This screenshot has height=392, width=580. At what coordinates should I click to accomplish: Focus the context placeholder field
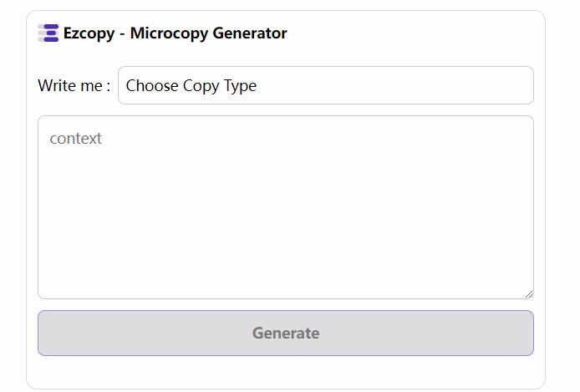click(x=285, y=207)
